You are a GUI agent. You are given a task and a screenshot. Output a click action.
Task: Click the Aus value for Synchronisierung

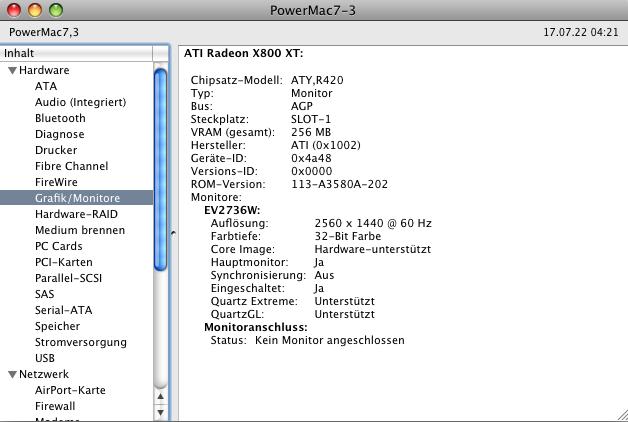pos(324,275)
